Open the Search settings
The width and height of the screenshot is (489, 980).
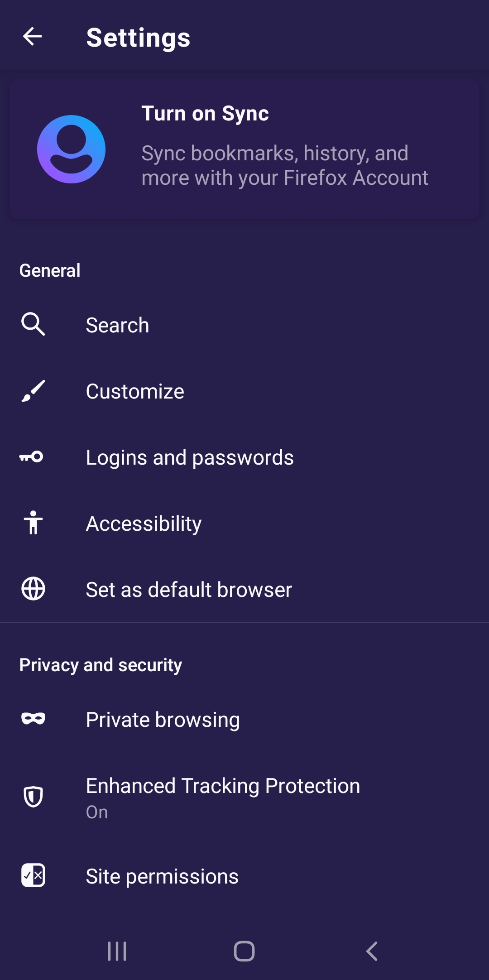[117, 325]
